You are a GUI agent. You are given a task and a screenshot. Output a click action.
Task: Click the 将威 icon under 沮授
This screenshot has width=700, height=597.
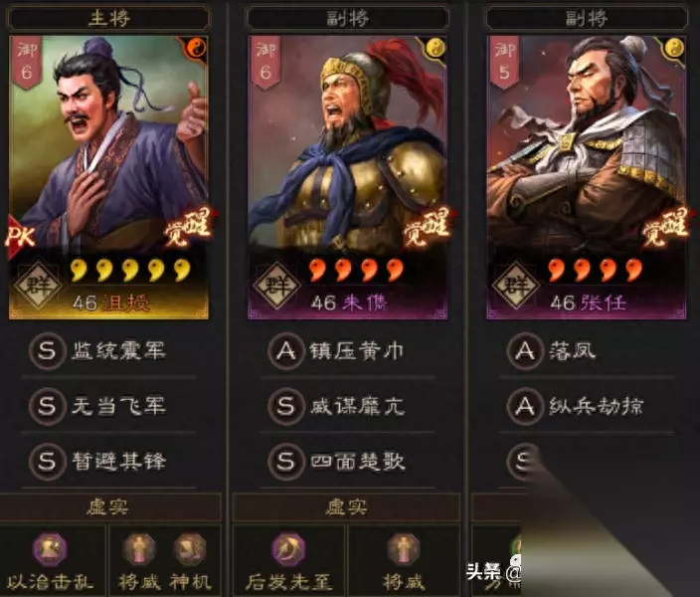(139, 549)
